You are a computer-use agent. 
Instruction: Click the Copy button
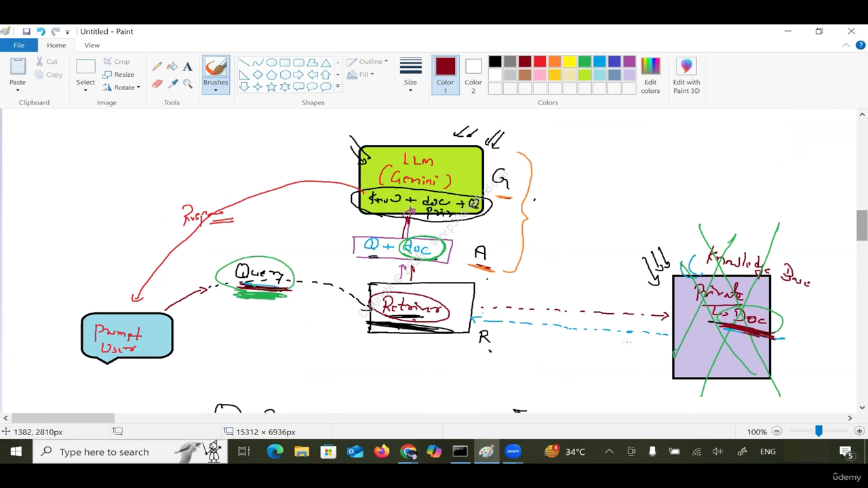(49, 75)
